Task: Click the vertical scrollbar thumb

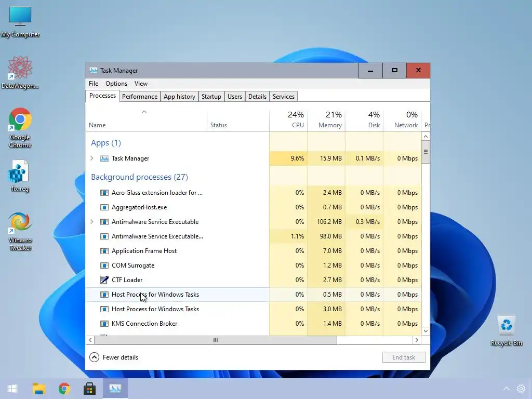Action: [x=425, y=152]
